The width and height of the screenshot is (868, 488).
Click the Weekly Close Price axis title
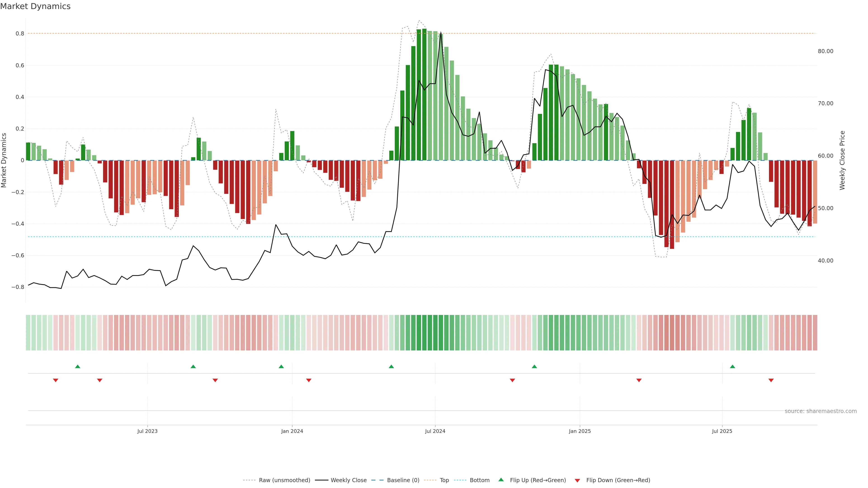coord(842,160)
